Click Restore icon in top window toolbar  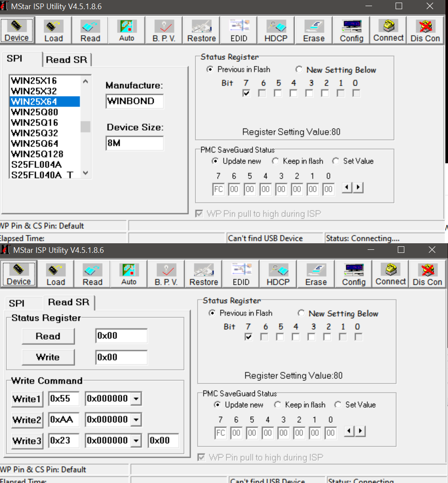tap(201, 30)
